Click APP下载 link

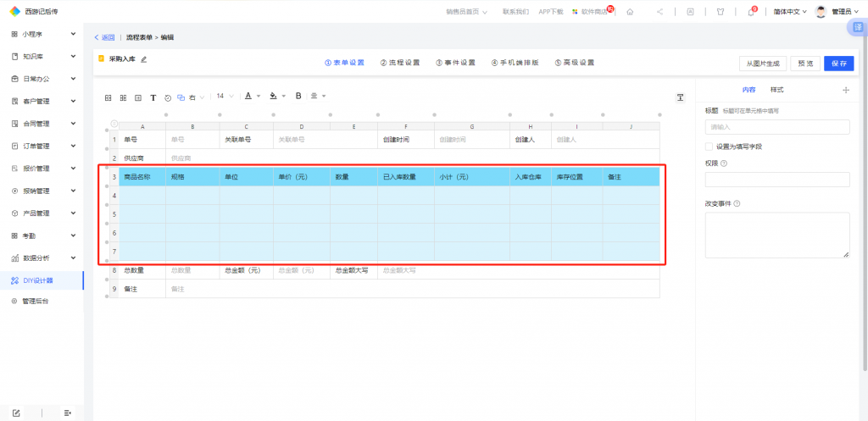[551, 12]
